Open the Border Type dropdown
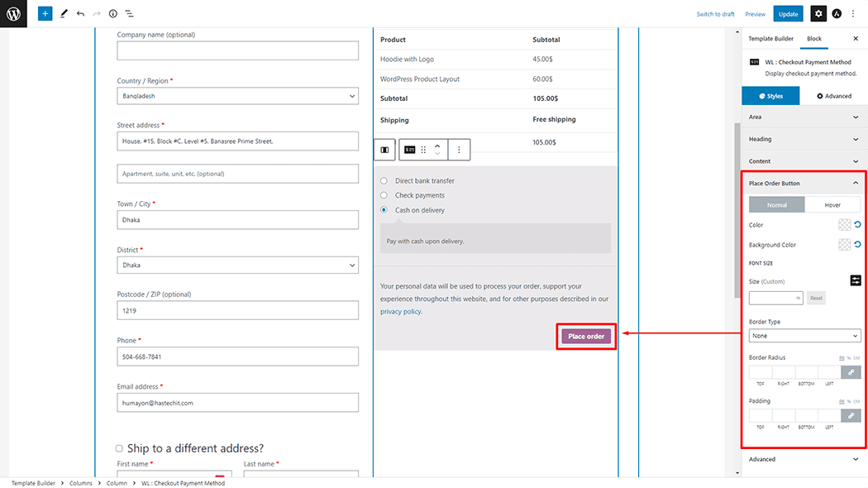The height and width of the screenshot is (488, 868). (804, 336)
